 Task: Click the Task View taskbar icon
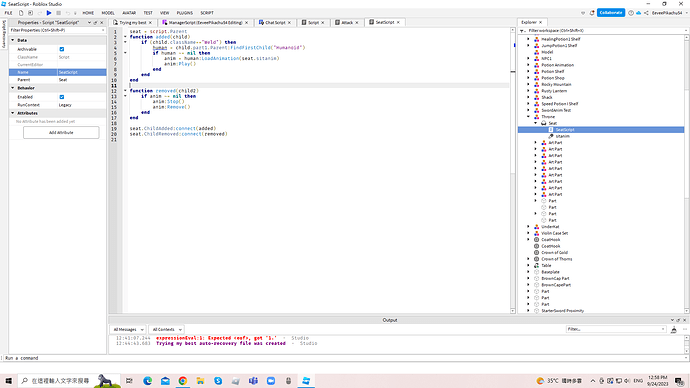point(129,381)
